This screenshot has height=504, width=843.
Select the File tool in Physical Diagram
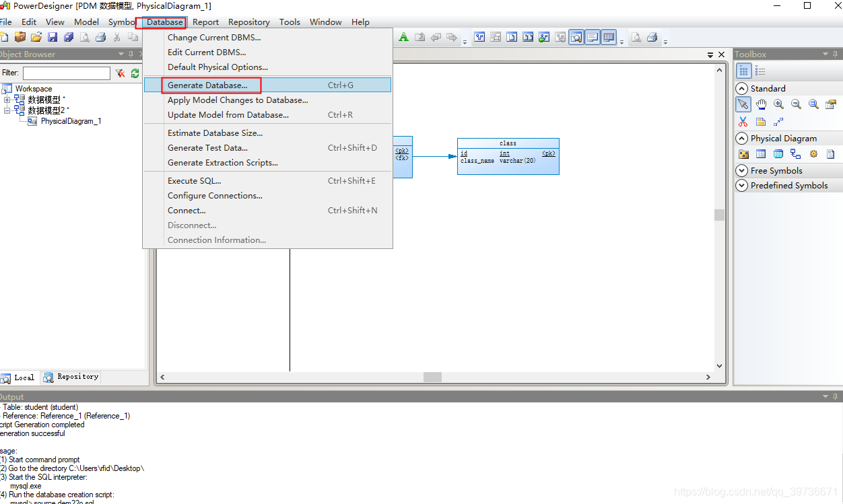coord(831,154)
